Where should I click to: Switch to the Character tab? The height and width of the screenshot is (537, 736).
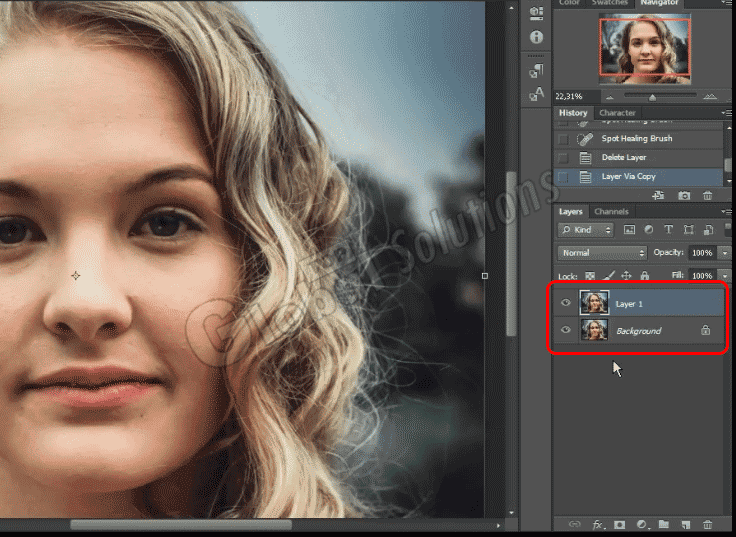[617, 113]
